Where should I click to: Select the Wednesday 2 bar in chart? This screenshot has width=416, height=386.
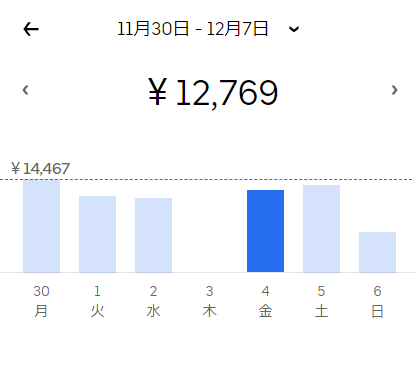tap(153, 235)
